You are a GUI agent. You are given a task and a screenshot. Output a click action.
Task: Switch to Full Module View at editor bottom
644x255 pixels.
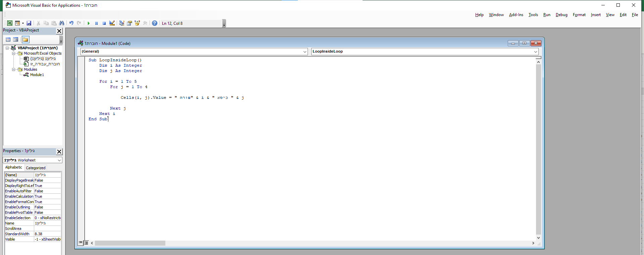point(86,243)
